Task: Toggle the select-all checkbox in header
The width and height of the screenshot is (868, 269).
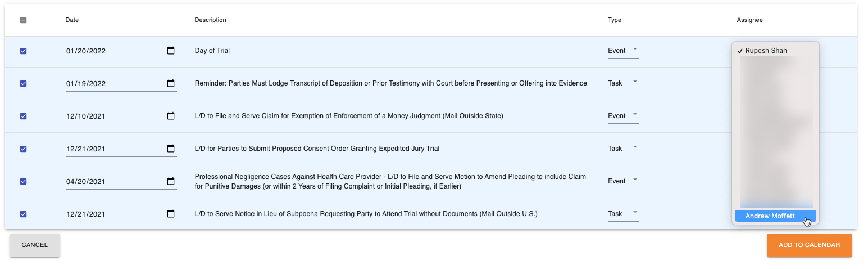Action: tap(23, 20)
